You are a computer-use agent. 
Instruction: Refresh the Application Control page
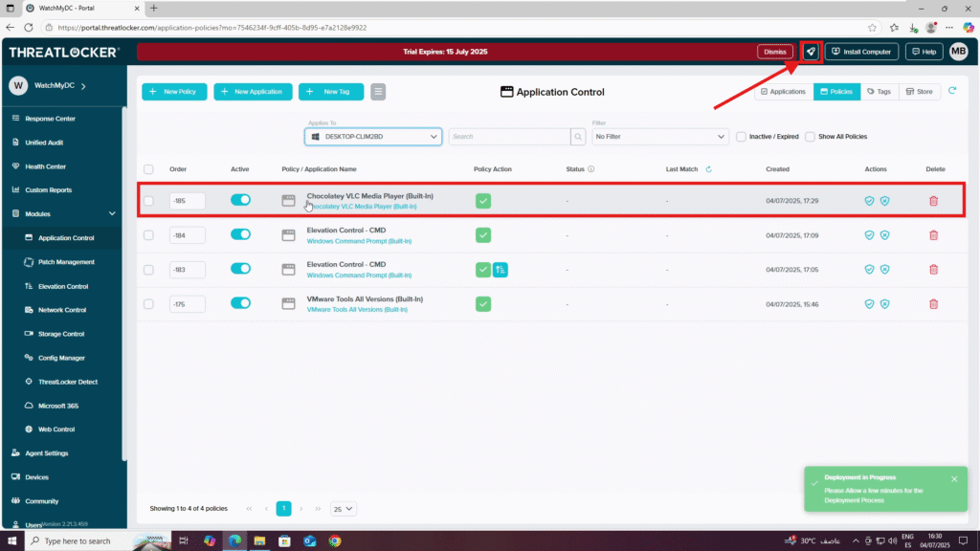952,91
